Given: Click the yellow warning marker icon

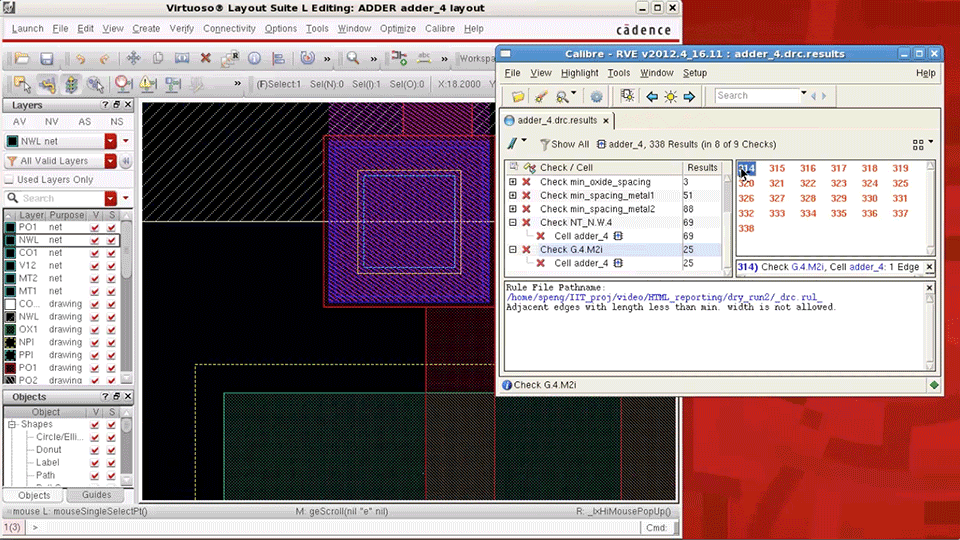Looking at the screenshot, I should [147, 84].
